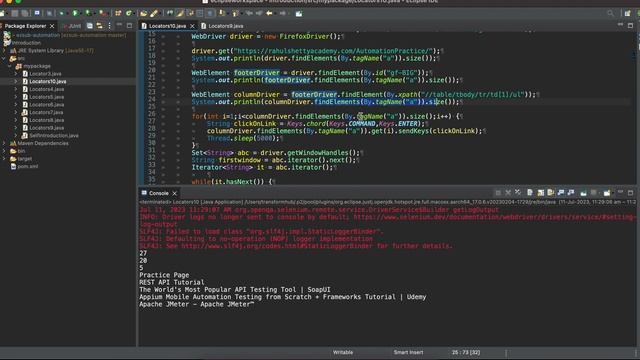The width and height of the screenshot is (640, 360).
Task: Open Package Explorer view menu (three dots)
Action: [109, 26]
